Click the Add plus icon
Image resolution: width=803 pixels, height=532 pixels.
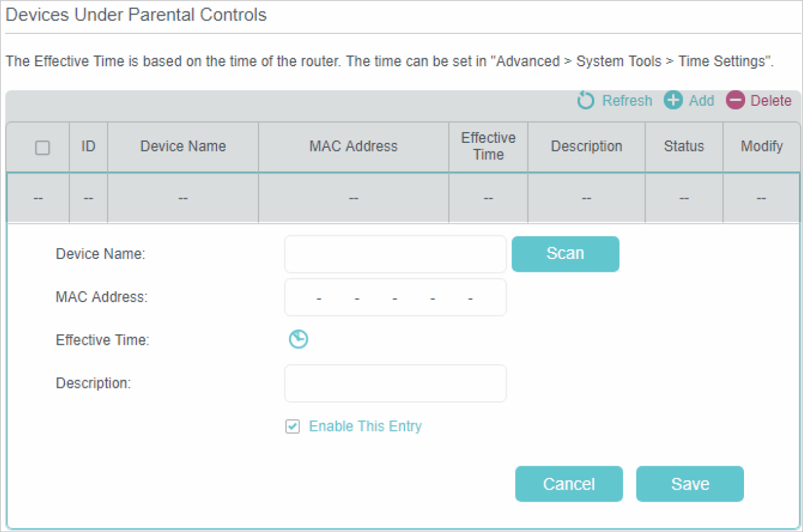coord(673,100)
